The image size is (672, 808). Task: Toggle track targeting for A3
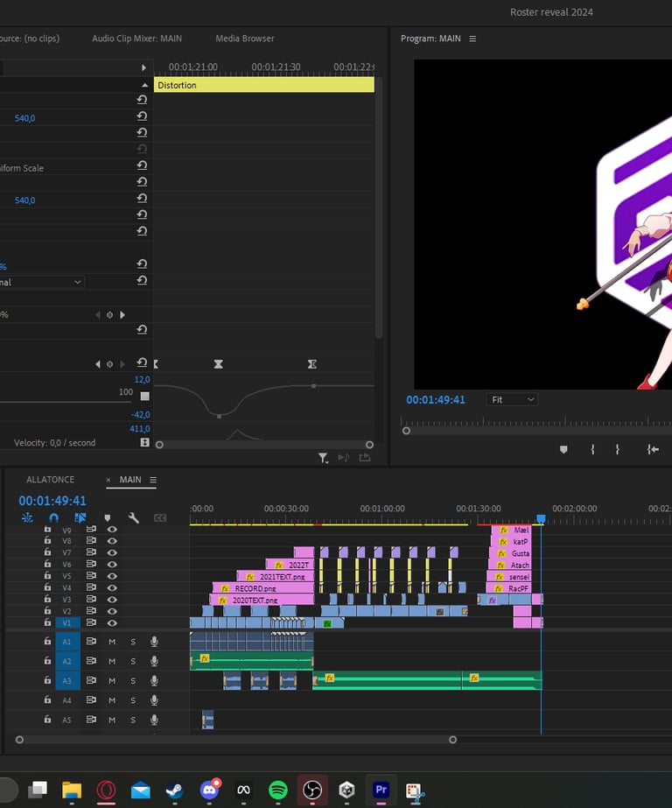click(x=67, y=681)
